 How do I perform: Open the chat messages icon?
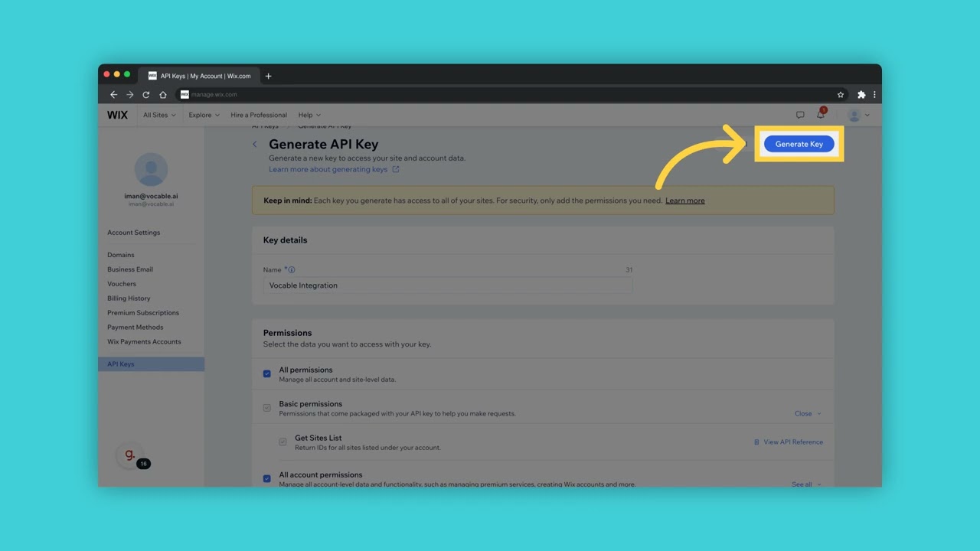click(800, 115)
